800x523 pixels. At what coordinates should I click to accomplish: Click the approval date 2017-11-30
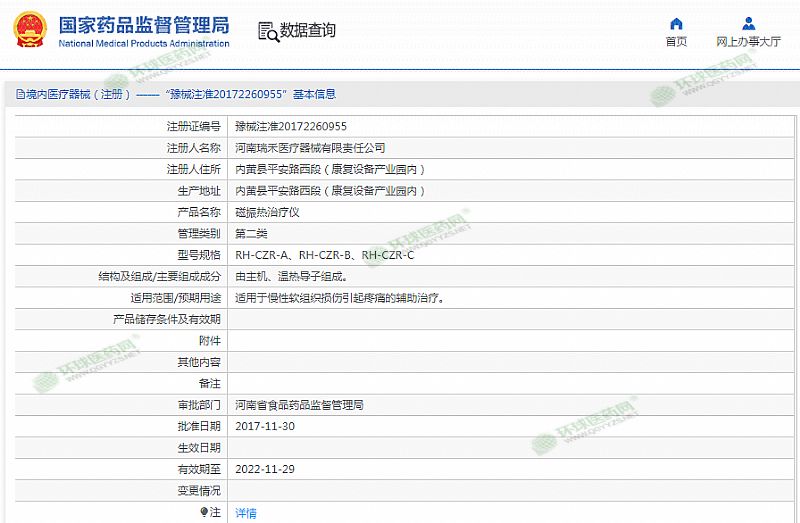tap(265, 426)
